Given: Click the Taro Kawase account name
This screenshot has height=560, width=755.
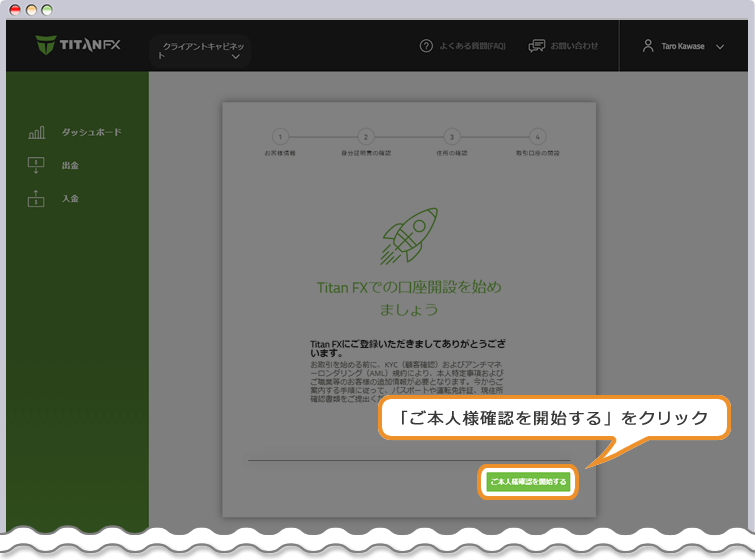Looking at the screenshot, I should (x=683, y=46).
